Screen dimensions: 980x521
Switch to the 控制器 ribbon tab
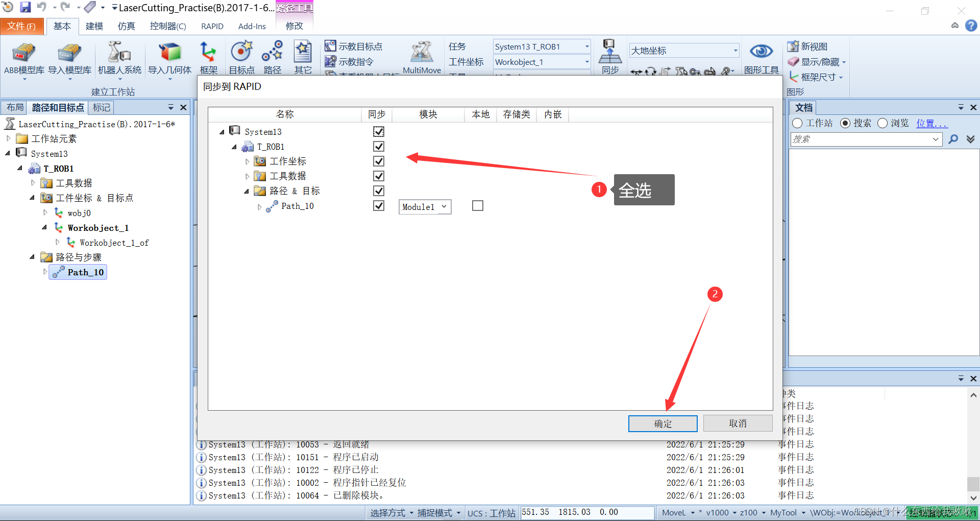(x=167, y=26)
